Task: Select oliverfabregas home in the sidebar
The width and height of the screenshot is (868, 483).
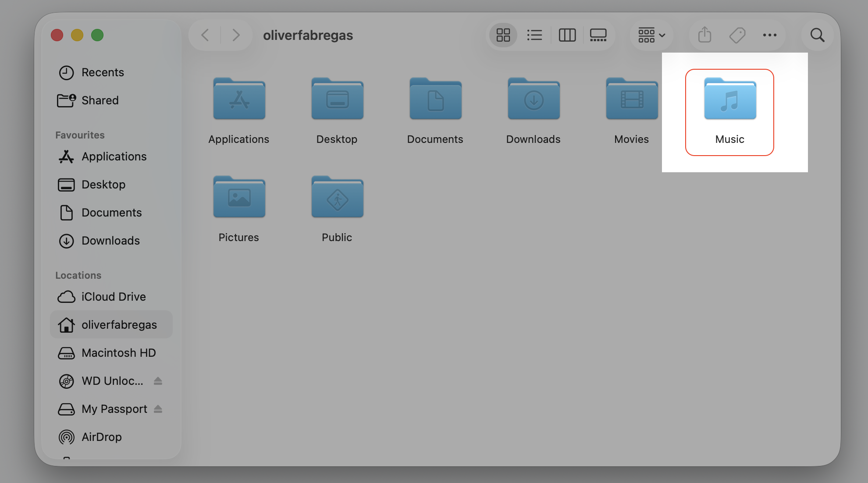Action: 111,325
